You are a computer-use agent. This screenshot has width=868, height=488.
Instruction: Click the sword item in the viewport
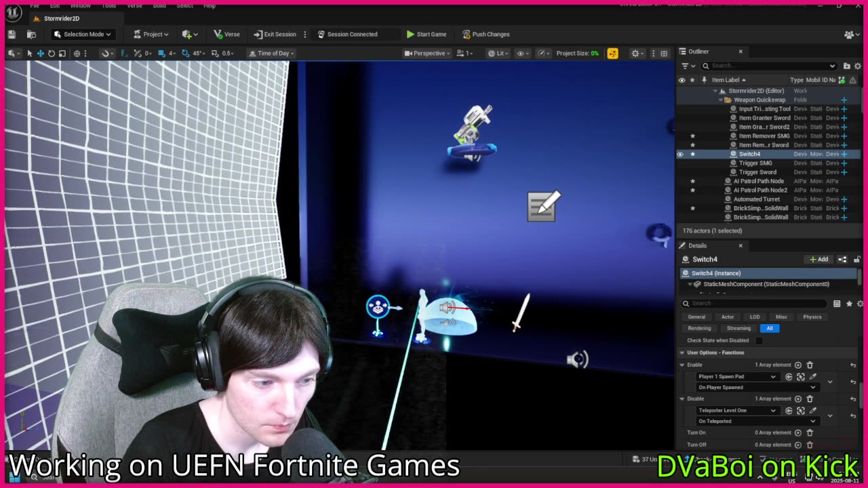coord(520,312)
